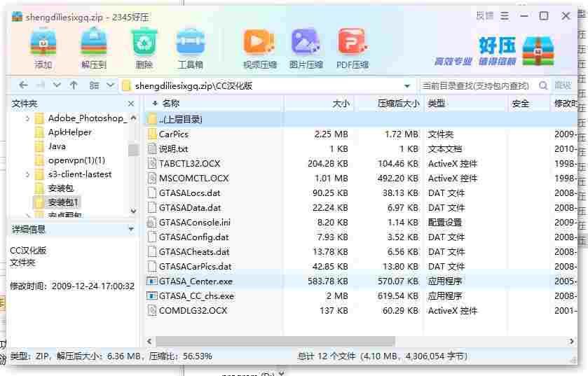Select ApkHelper in folder tree
The width and height of the screenshot is (588, 376).
coord(70,132)
